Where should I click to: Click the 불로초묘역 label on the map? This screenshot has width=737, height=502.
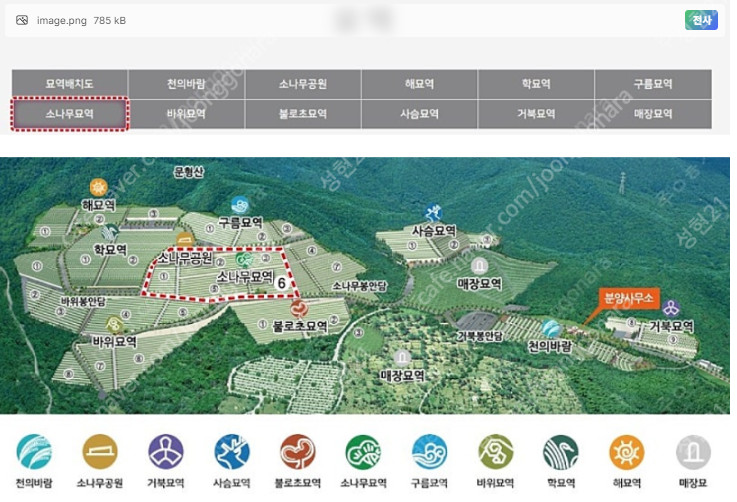tap(300, 325)
